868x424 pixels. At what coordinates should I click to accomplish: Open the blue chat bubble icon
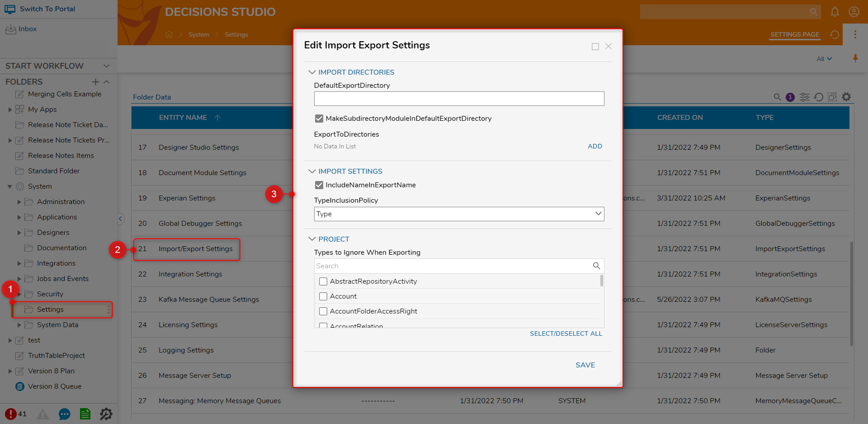coord(65,414)
